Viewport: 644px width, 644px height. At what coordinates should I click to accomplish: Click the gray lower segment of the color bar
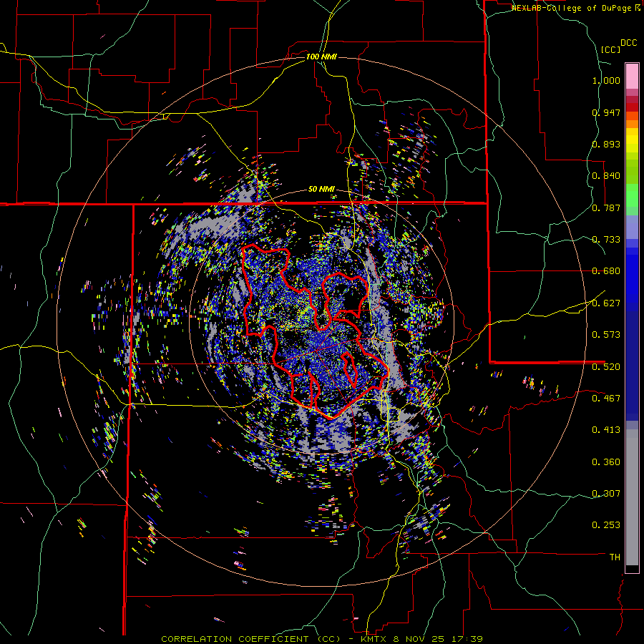tap(632, 497)
